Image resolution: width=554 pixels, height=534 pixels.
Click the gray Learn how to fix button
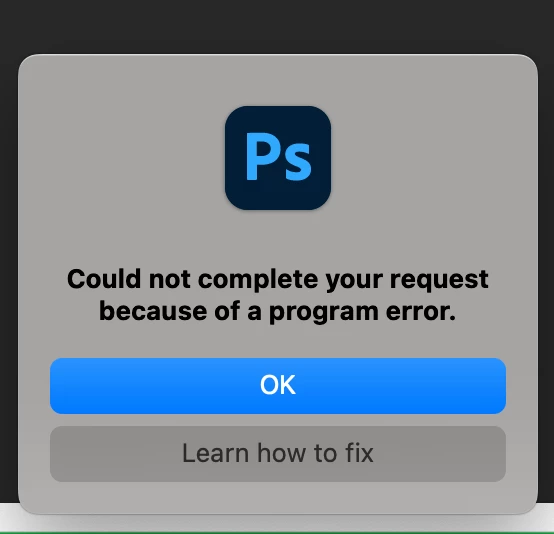[x=278, y=454]
